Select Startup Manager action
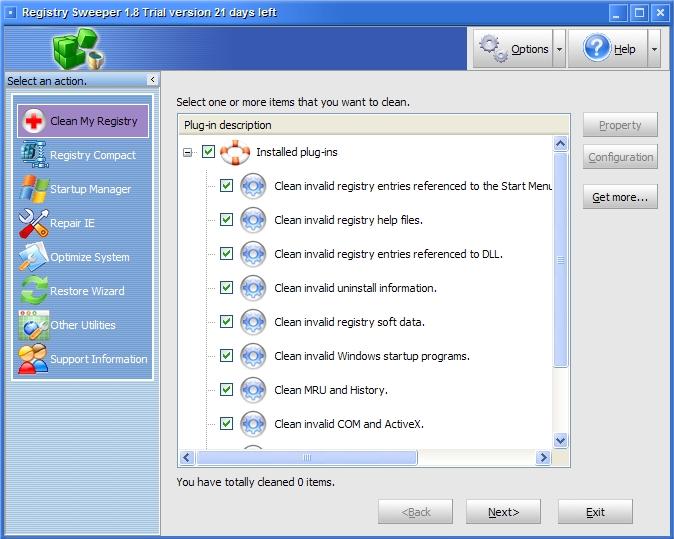This screenshot has height=539, width=674. pos(83,189)
